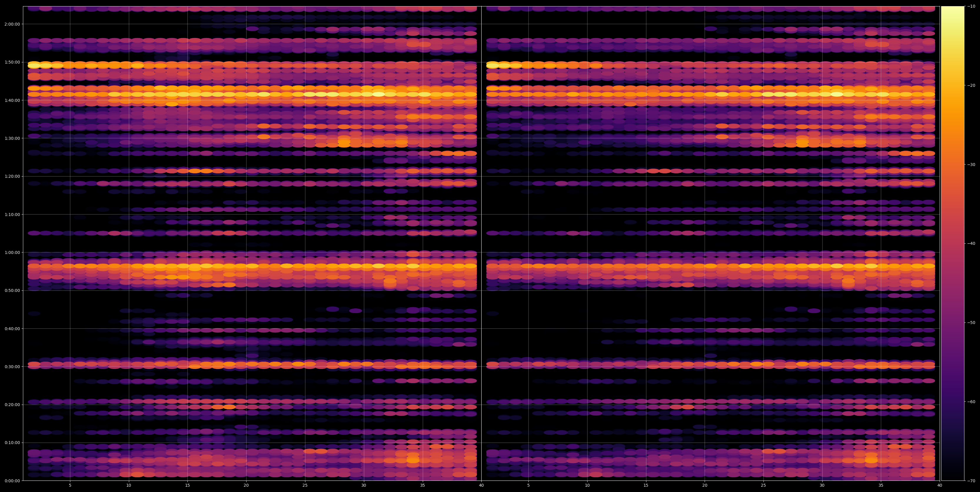The height and width of the screenshot is (492, 980).
Task: Click the 0:20:00 y-axis tick label
Action: (x=13, y=405)
